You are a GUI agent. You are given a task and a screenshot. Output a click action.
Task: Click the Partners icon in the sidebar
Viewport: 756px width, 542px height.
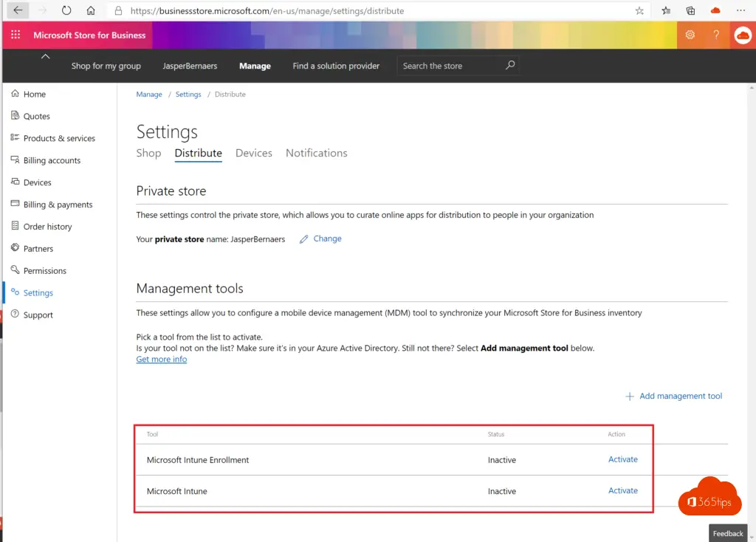[15, 248]
